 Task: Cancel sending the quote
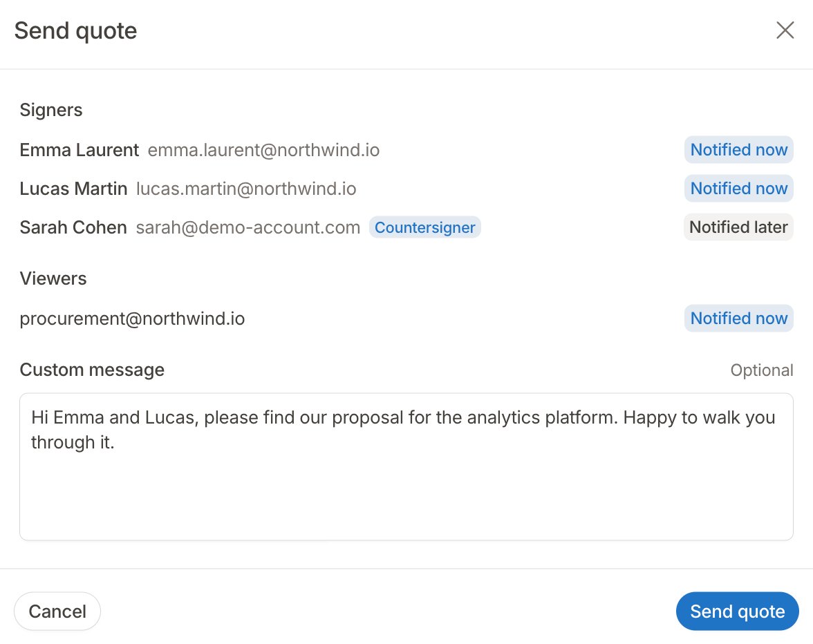pyautogui.click(x=57, y=612)
